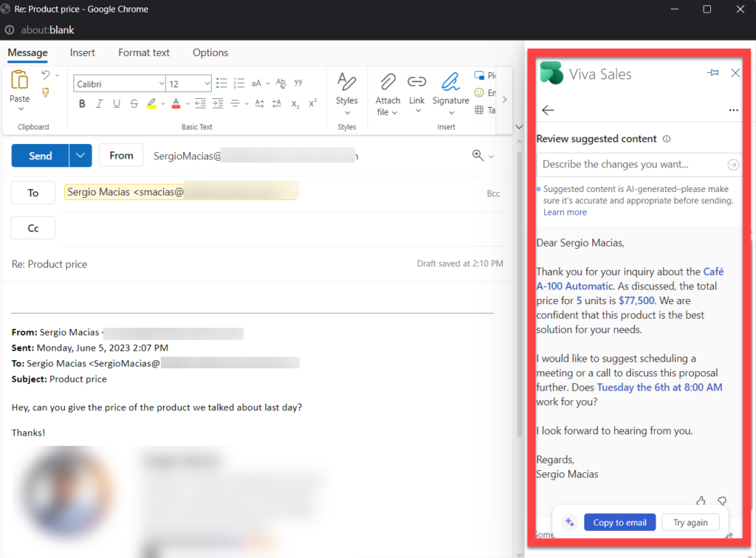Open the Format text tab
This screenshot has width=756, height=558.
[x=144, y=52]
